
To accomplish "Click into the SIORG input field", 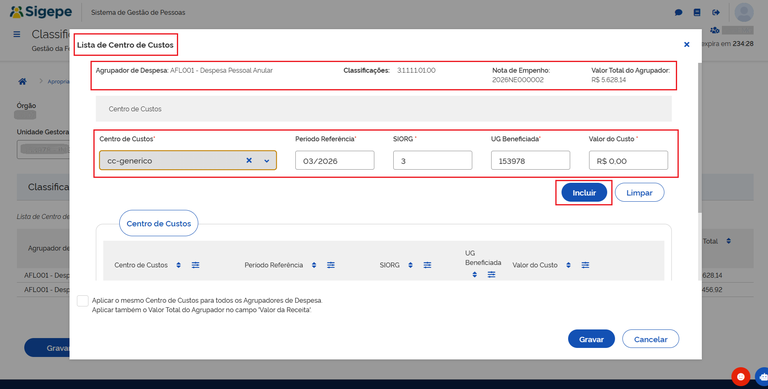I will (432, 161).
